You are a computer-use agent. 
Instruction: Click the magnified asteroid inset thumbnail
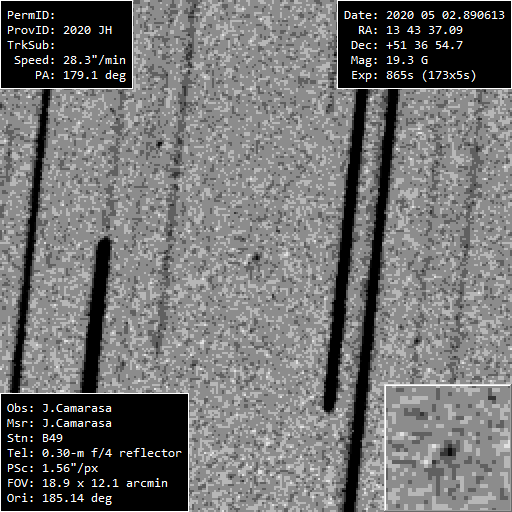448,448
